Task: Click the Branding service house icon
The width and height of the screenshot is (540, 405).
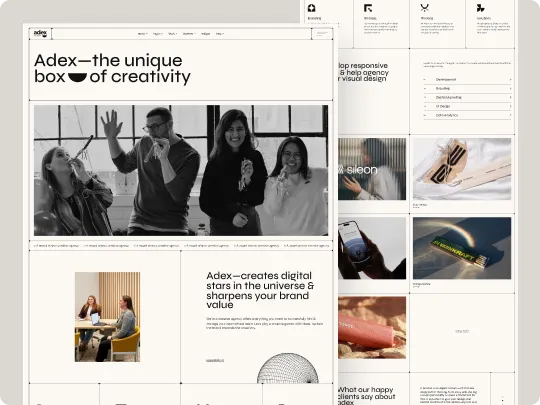Action: pyautogui.click(x=312, y=8)
